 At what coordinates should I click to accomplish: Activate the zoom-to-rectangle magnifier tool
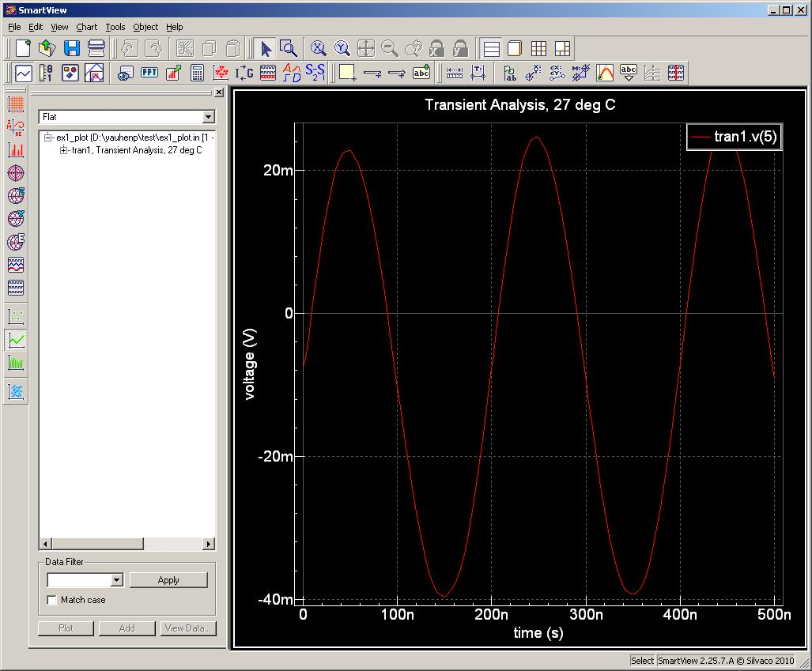pos(289,49)
